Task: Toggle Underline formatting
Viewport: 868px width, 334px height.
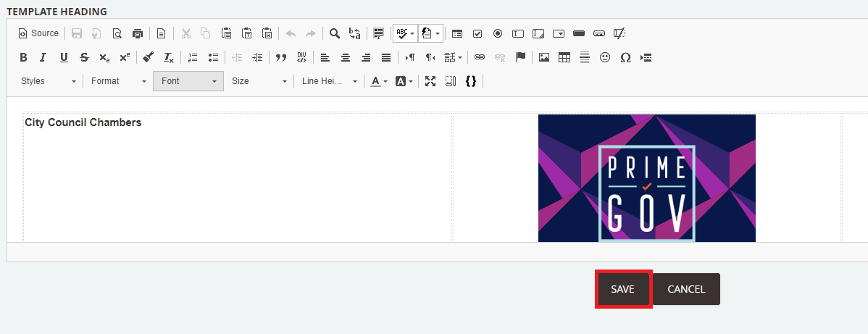Action: [x=64, y=57]
